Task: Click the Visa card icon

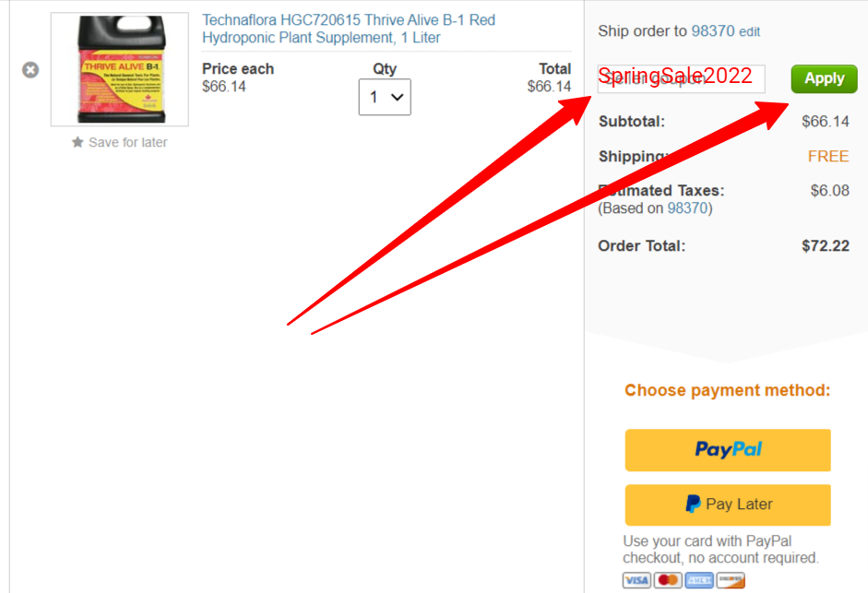Action: pos(636,580)
